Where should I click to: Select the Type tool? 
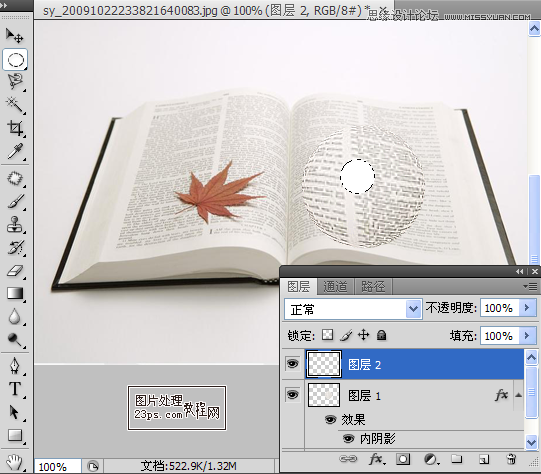15,389
